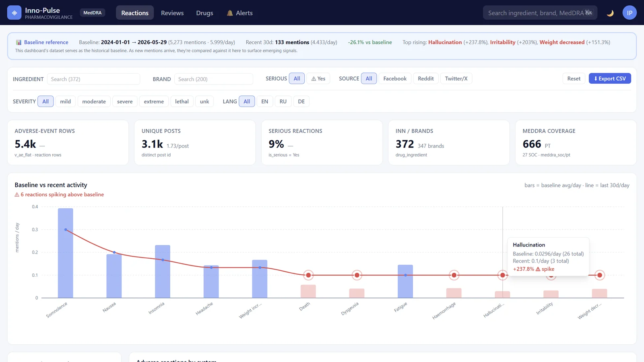This screenshot has height=362, width=644.
Task: Click the Irritability top rising label
Action: [503, 42]
